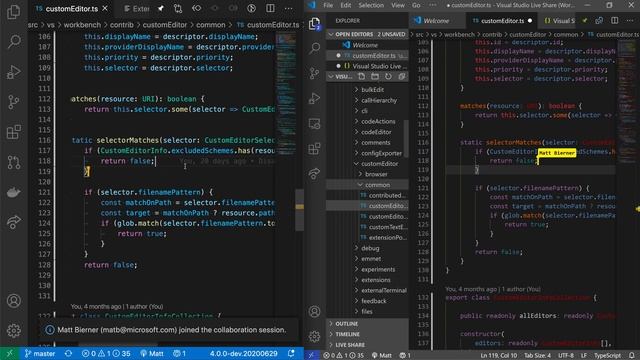Close the customEditor.ts tab in left window
This screenshot has height=360, width=640.
coord(105,9)
